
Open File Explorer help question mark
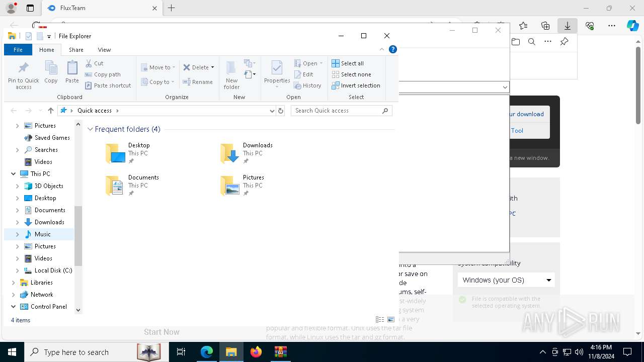tap(393, 49)
